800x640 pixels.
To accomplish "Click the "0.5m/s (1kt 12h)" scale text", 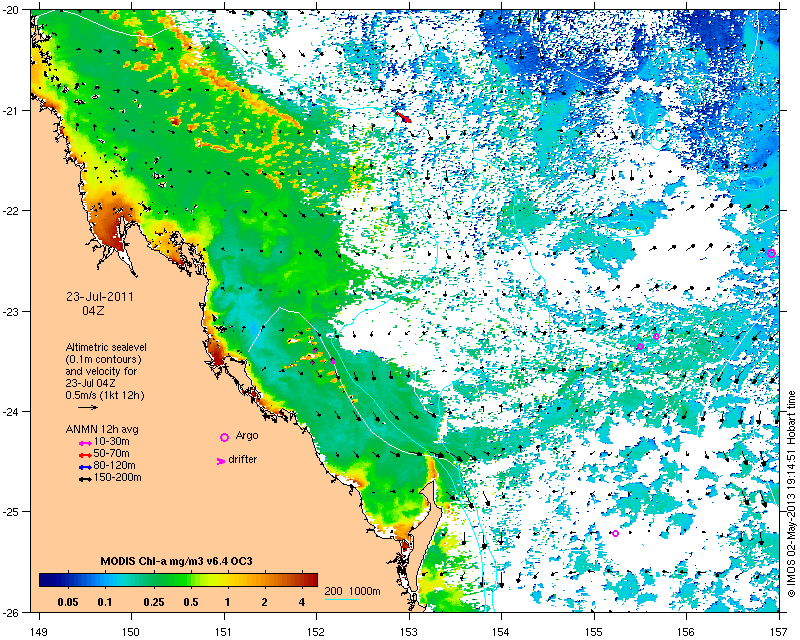I will click(x=105, y=395).
